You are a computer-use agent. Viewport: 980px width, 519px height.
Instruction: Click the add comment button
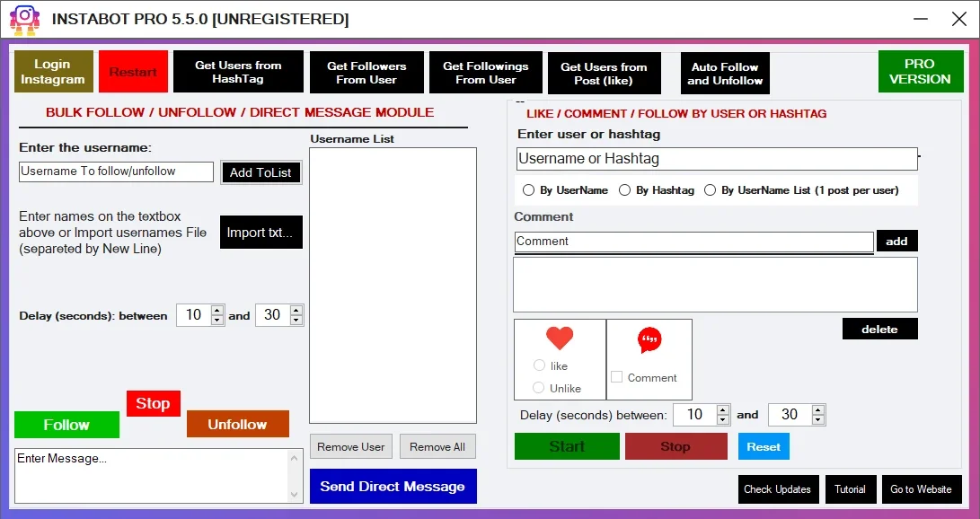tap(896, 241)
